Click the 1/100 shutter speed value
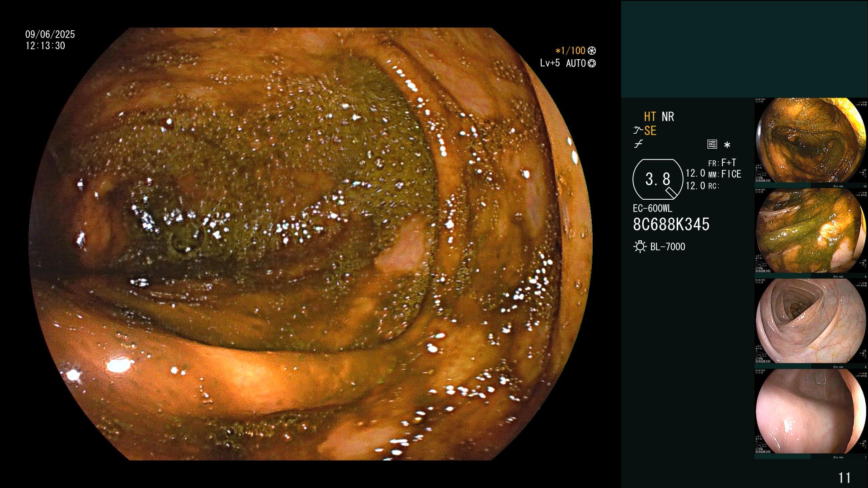This screenshot has width=868, height=488. (x=573, y=51)
